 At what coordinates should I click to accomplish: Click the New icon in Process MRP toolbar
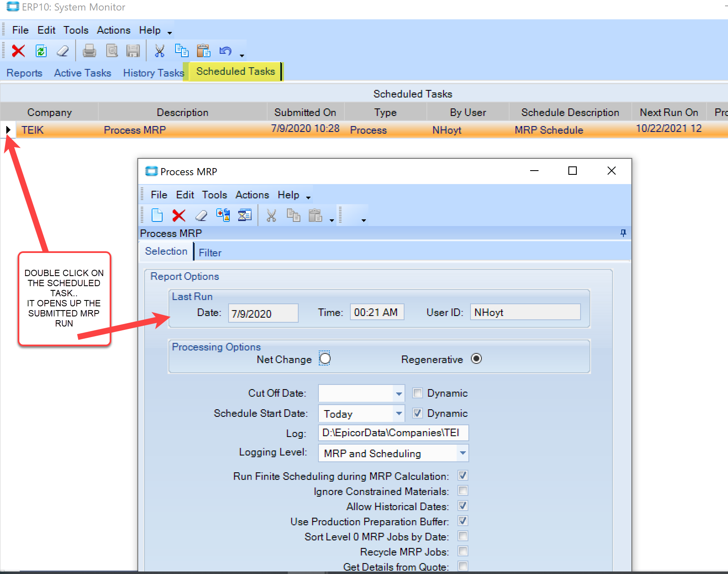(157, 215)
